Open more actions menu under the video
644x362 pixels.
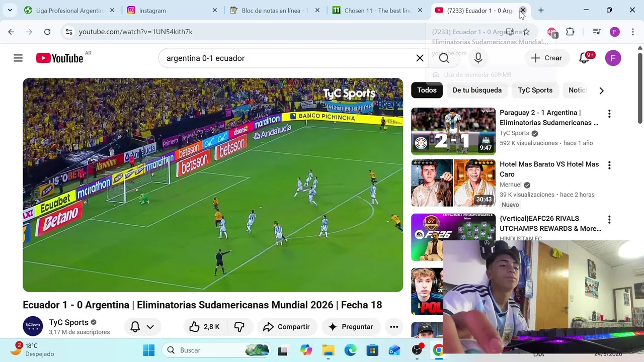coord(394,327)
